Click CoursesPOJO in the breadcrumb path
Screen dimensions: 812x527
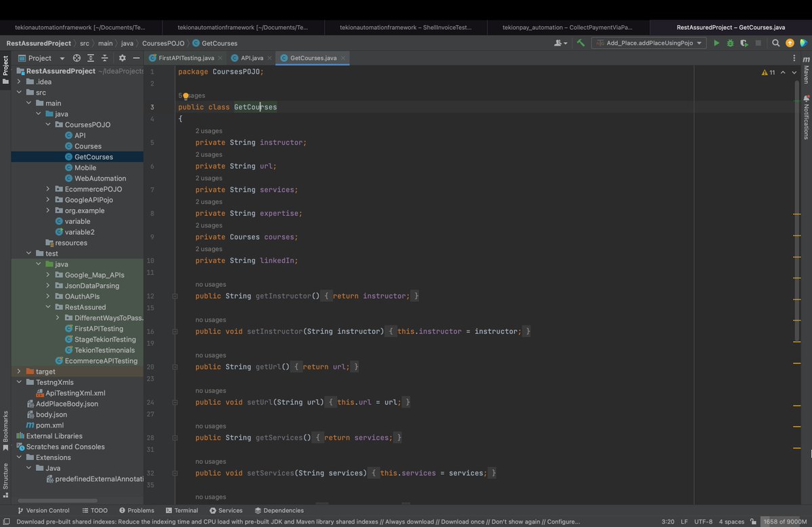pos(163,43)
